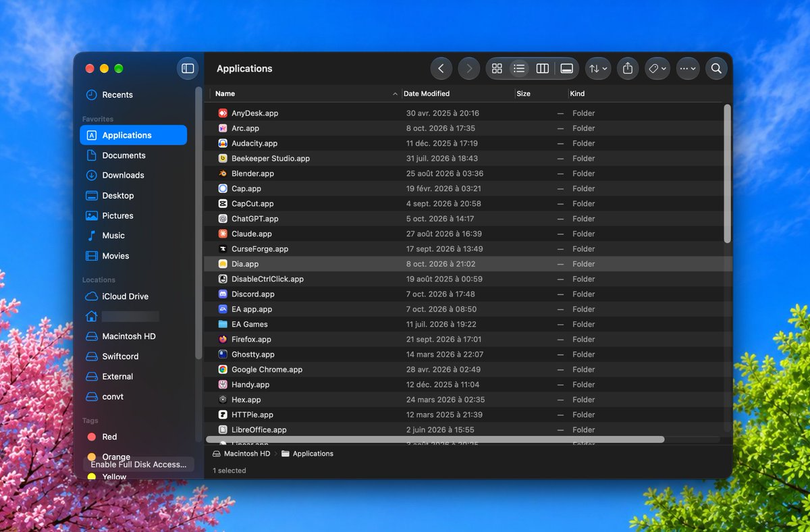Open the Documents folder in the sidebar
The width and height of the screenshot is (810, 532).
133,155
